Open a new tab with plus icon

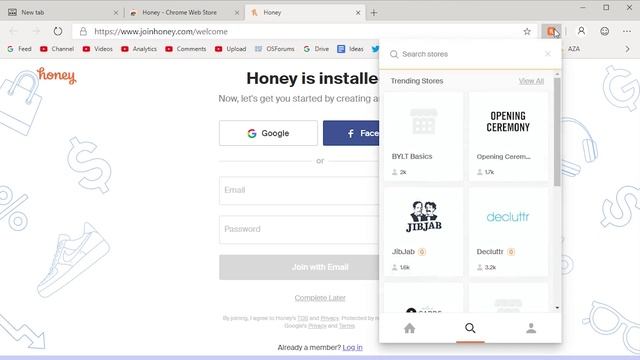point(374,13)
